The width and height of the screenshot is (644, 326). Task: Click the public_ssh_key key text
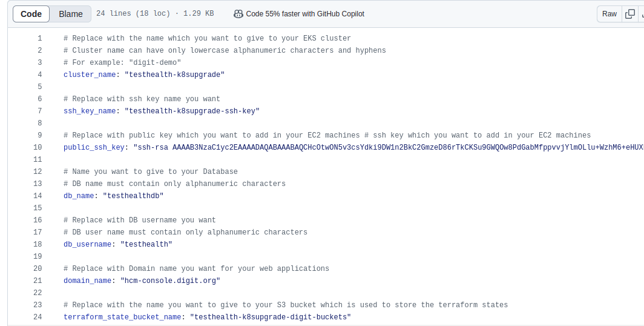click(x=94, y=147)
